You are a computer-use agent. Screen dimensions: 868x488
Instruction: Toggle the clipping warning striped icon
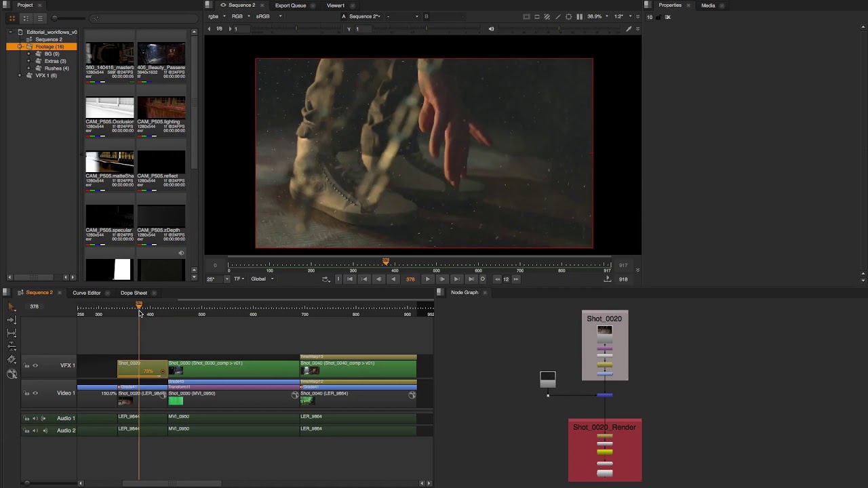point(547,16)
